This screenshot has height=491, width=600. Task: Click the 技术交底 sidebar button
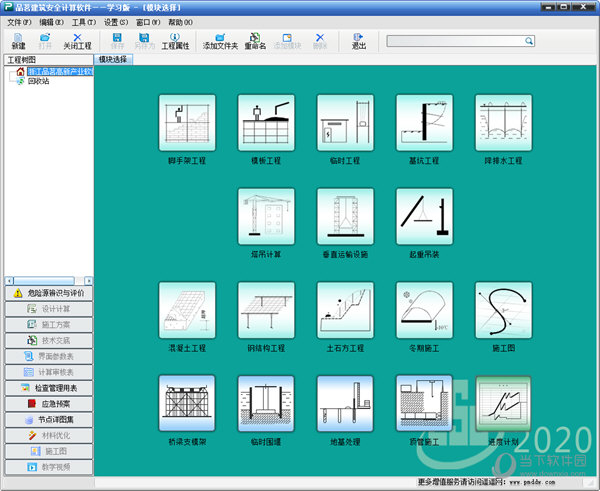[49, 341]
